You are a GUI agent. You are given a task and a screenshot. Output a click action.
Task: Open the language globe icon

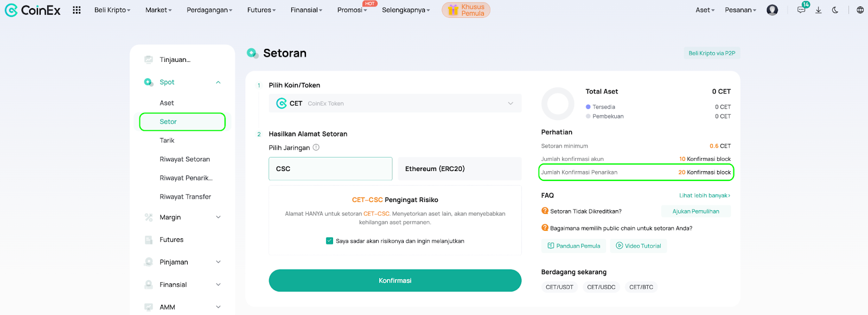pos(860,10)
